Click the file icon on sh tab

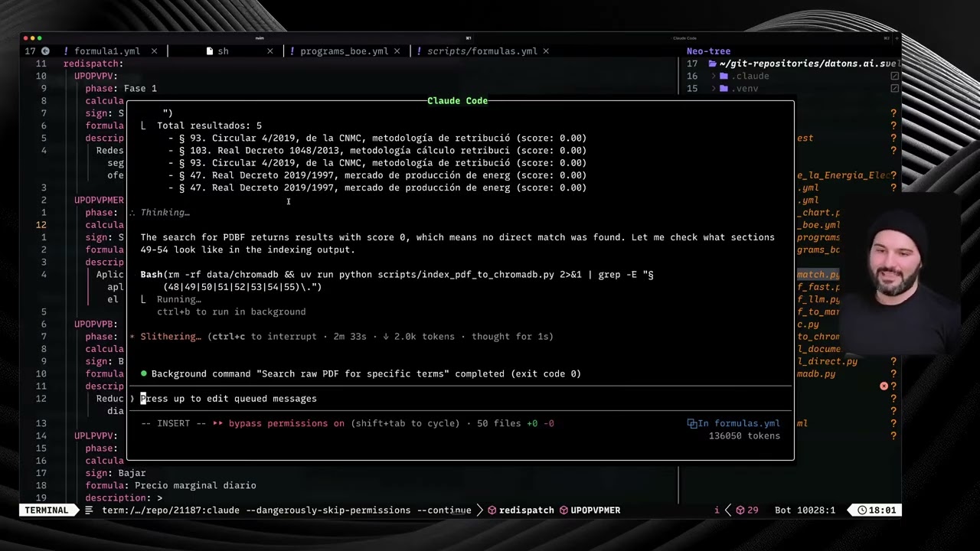pyautogui.click(x=210, y=51)
